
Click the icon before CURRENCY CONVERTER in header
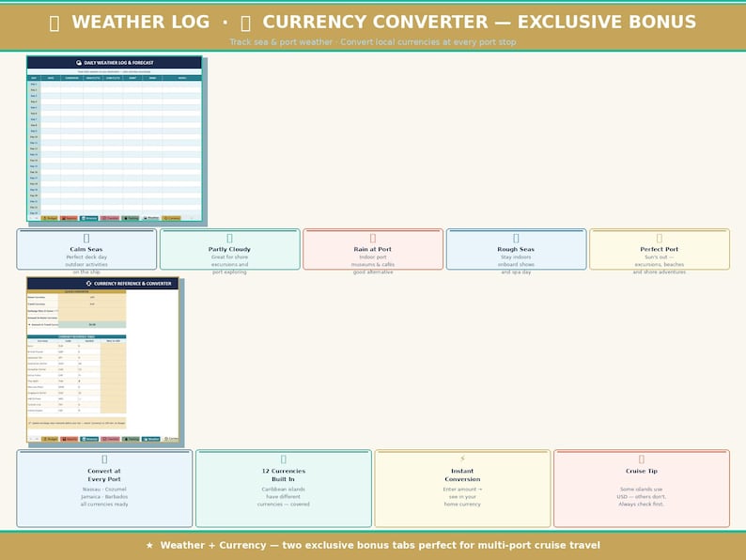point(246,23)
